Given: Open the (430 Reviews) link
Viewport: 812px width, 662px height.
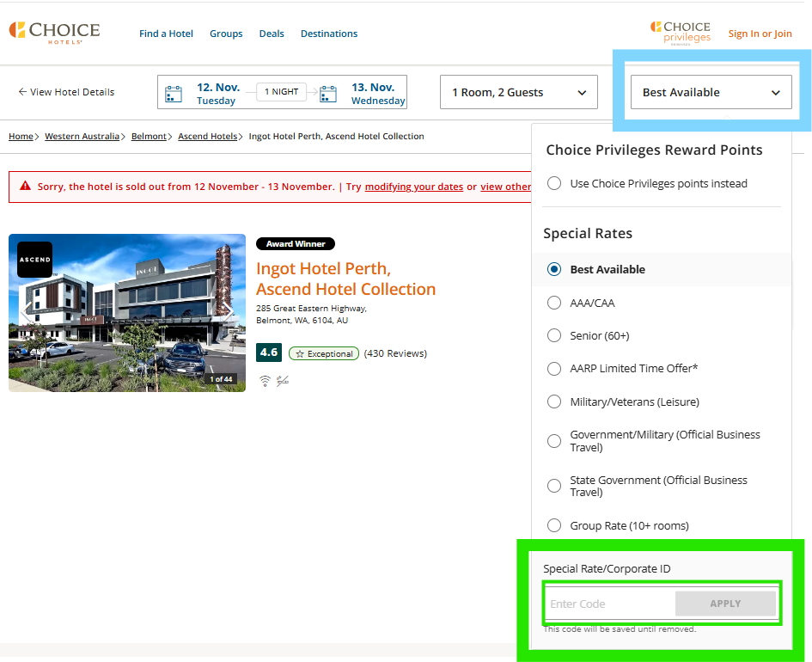Looking at the screenshot, I should click(x=395, y=353).
